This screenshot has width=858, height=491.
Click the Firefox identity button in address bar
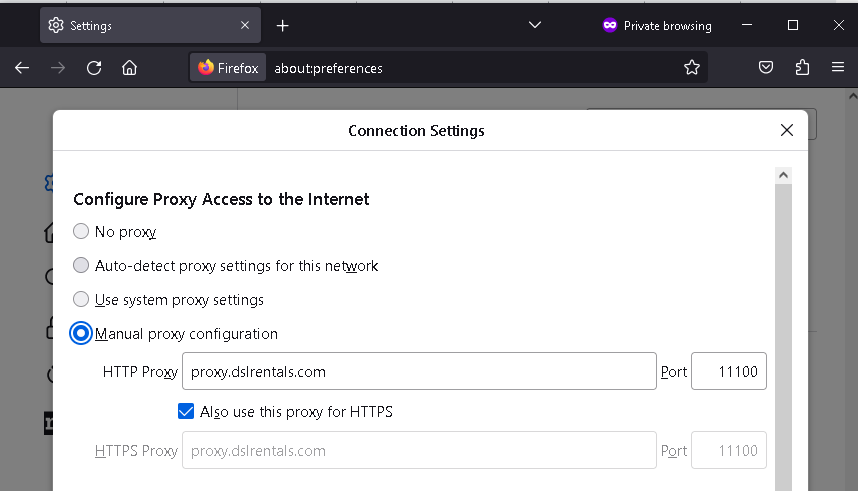(x=228, y=68)
